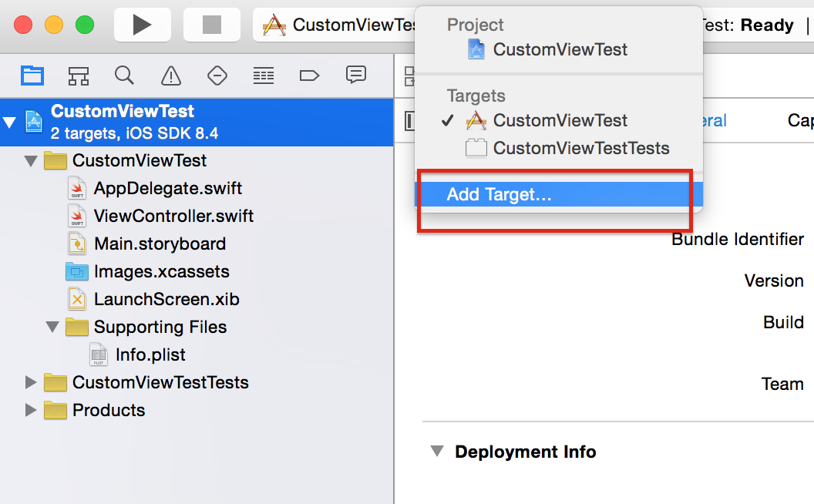
Task: Select AppDelegate.swift in the navigator
Action: [168, 188]
